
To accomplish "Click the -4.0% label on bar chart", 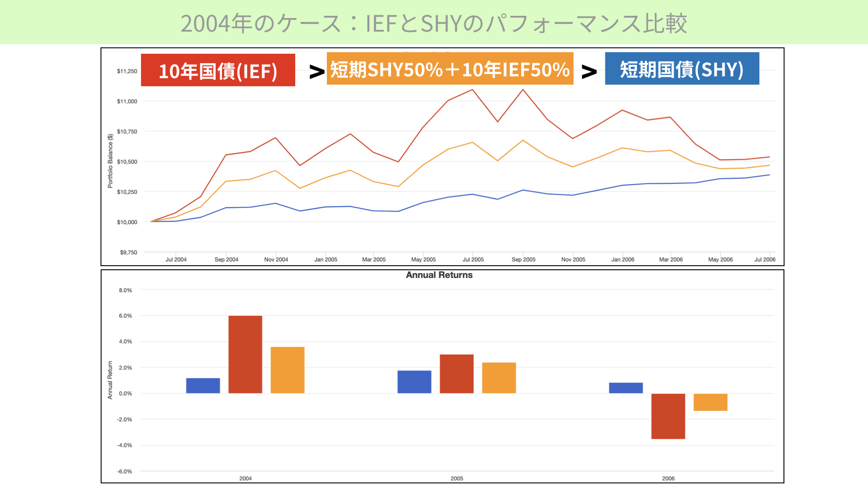I will click(x=124, y=445).
